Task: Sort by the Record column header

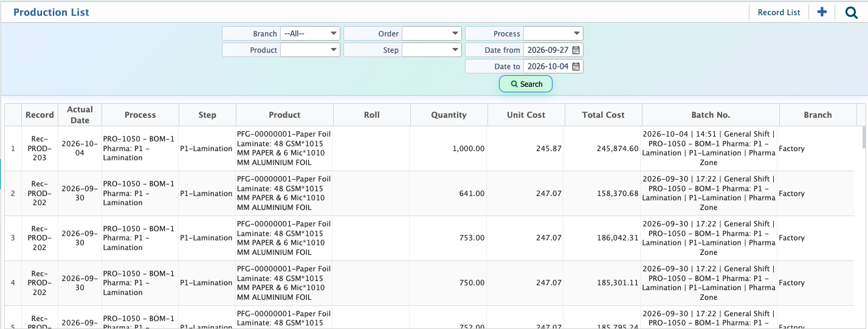Action: [x=40, y=115]
